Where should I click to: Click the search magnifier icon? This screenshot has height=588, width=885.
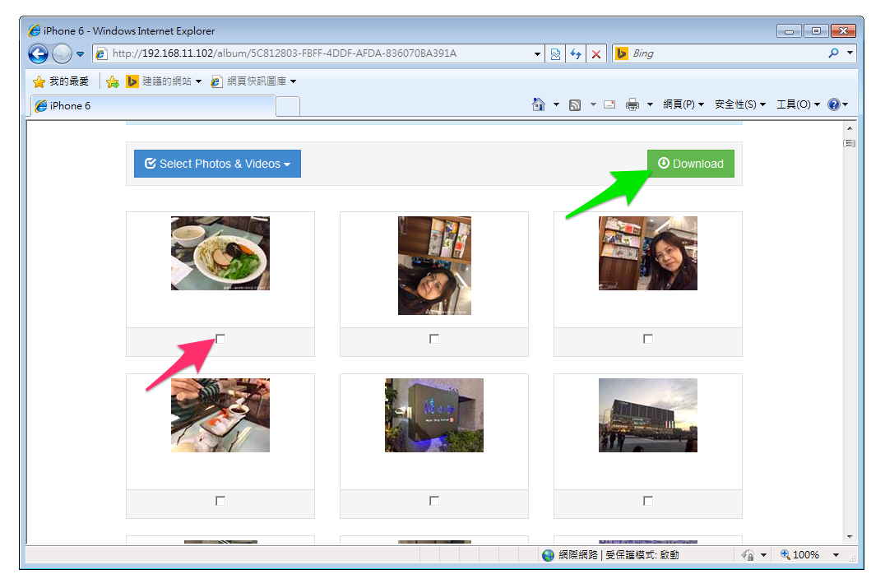tap(833, 53)
